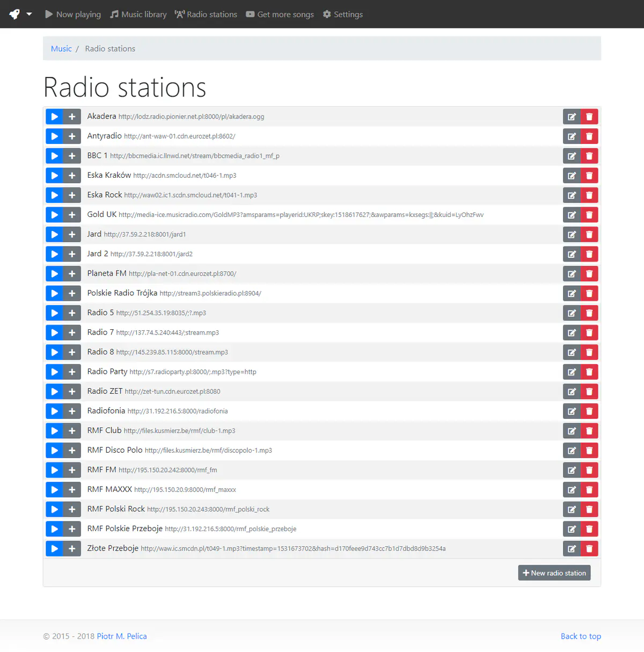
Task: Edit the RMF FM station
Action: 572,470
